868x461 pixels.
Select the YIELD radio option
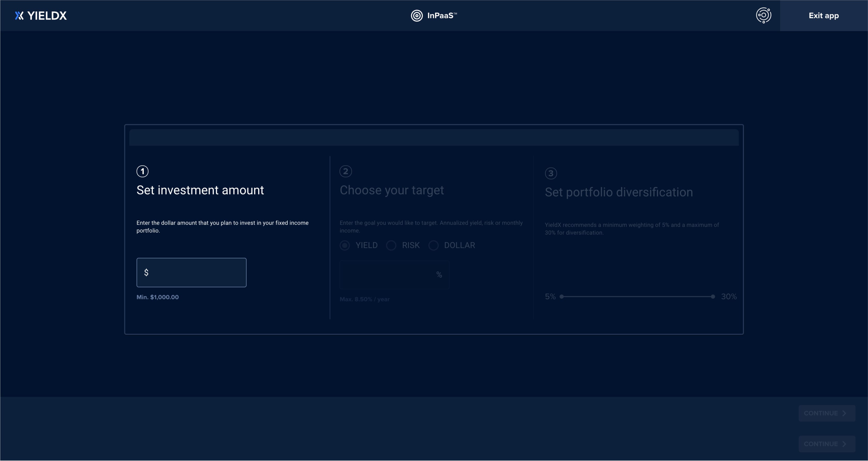tap(345, 245)
